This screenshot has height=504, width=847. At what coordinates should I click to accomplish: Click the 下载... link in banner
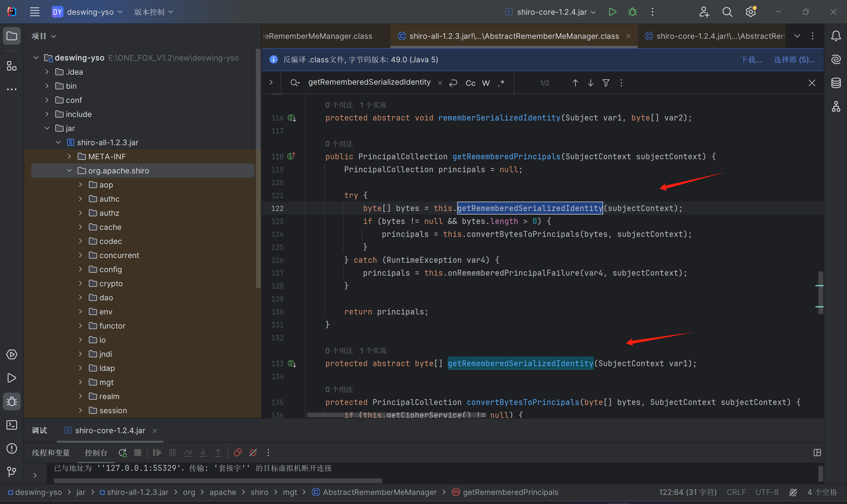751,60
